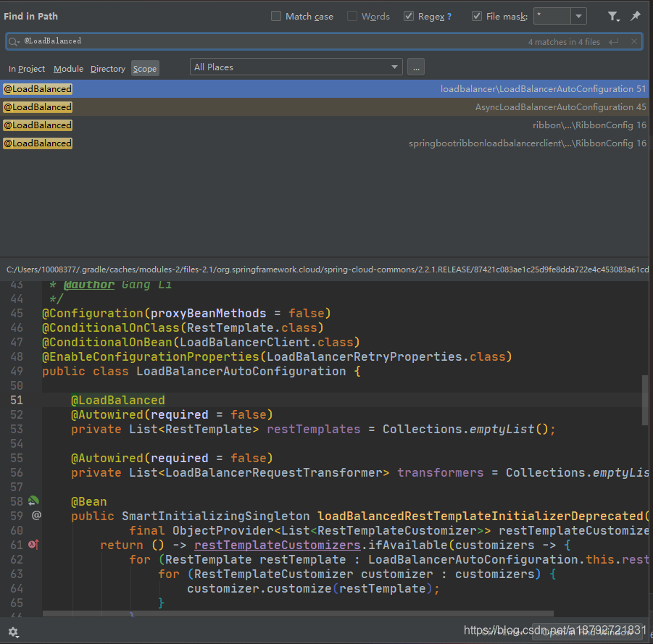Disable the Regex checkbox

409,16
